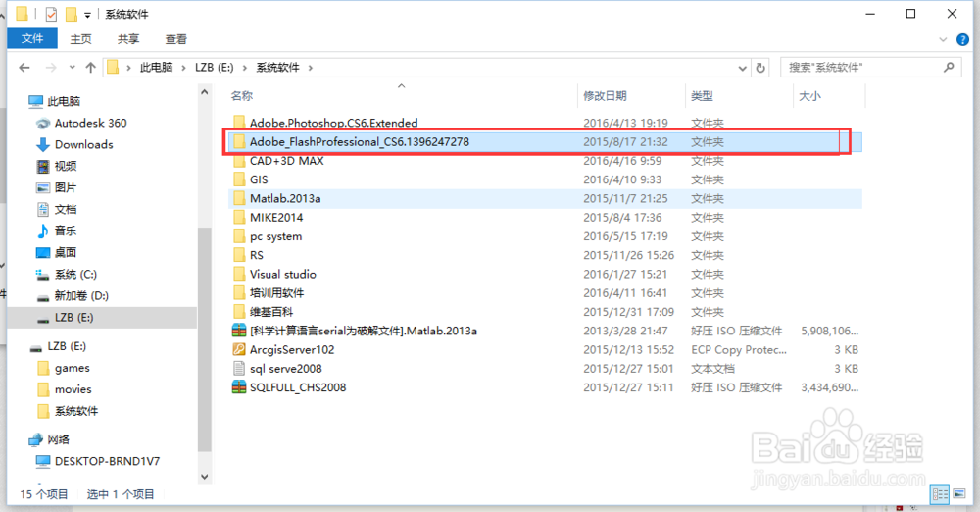Select the ArcgisServer102 file icon

(239, 349)
